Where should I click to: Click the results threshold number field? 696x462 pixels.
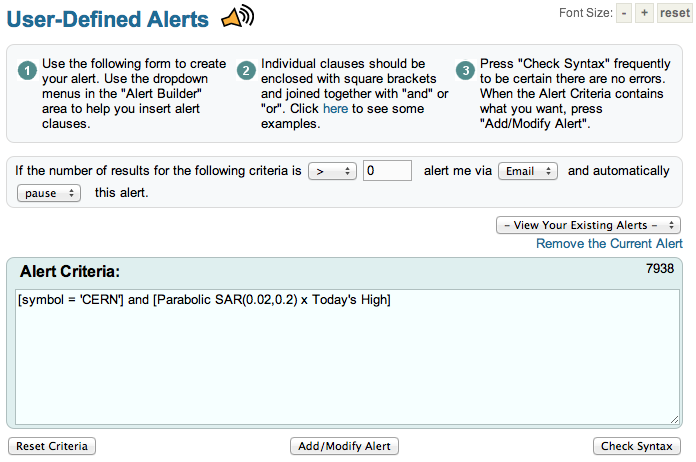coord(387,171)
